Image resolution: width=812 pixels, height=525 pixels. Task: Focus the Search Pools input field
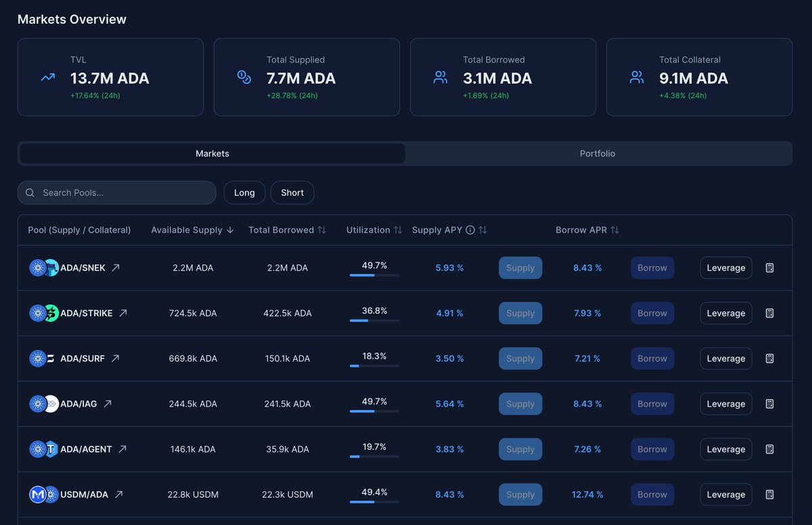[x=116, y=193]
